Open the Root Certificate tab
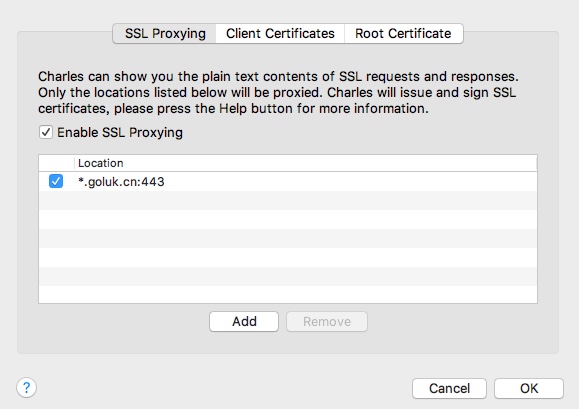The height and width of the screenshot is (409, 579). point(403,34)
